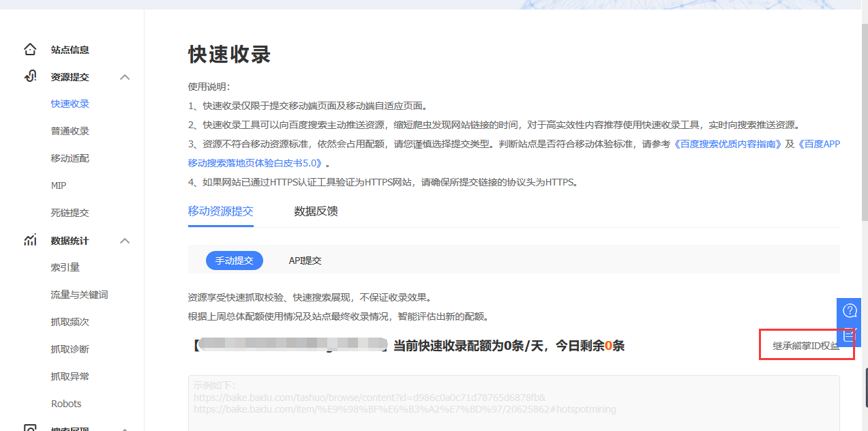Open Robots in the sidebar
Screen dimensions: 868x431
tap(66, 404)
